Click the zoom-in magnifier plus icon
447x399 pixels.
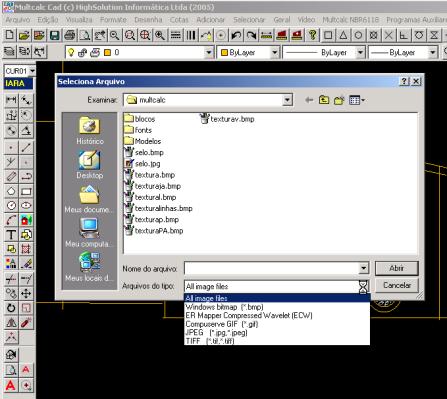click(x=160, y=35)
